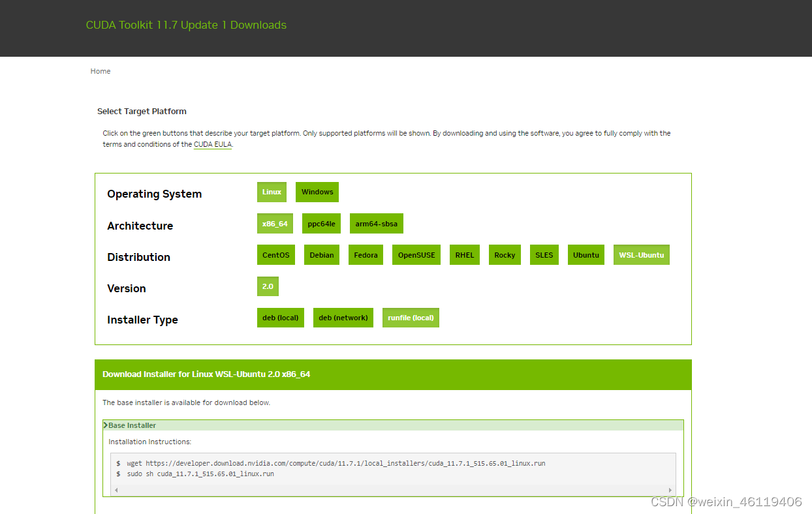This screenshot has height=514, width=812.
Task: Select the Windows operating system button
Action: click(x=317, y=192)
